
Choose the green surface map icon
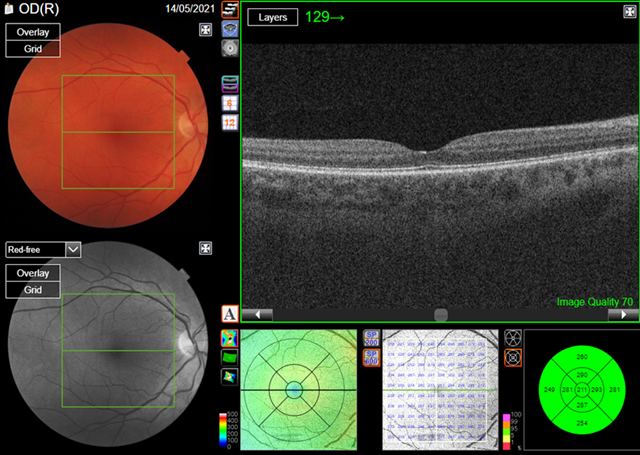(x=229, y=355)
